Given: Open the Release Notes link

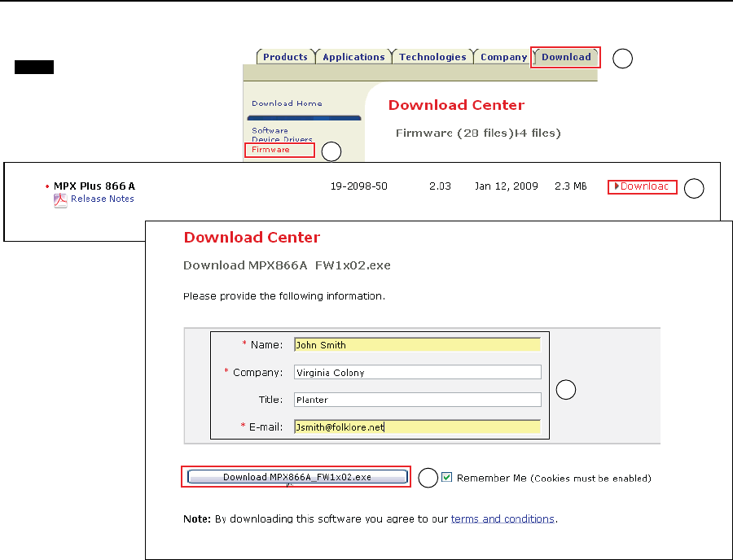Looking at the screenshot, I should point(103,199).
